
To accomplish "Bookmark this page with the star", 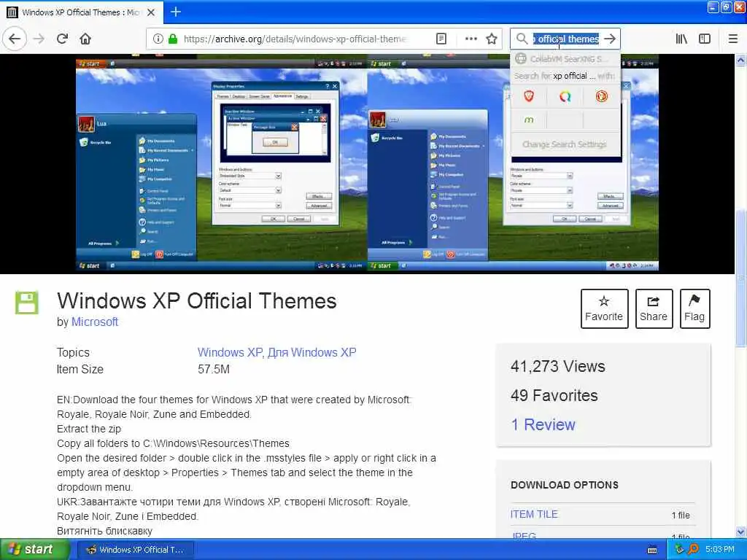I will pyautogui.click(x=492, y=39).
